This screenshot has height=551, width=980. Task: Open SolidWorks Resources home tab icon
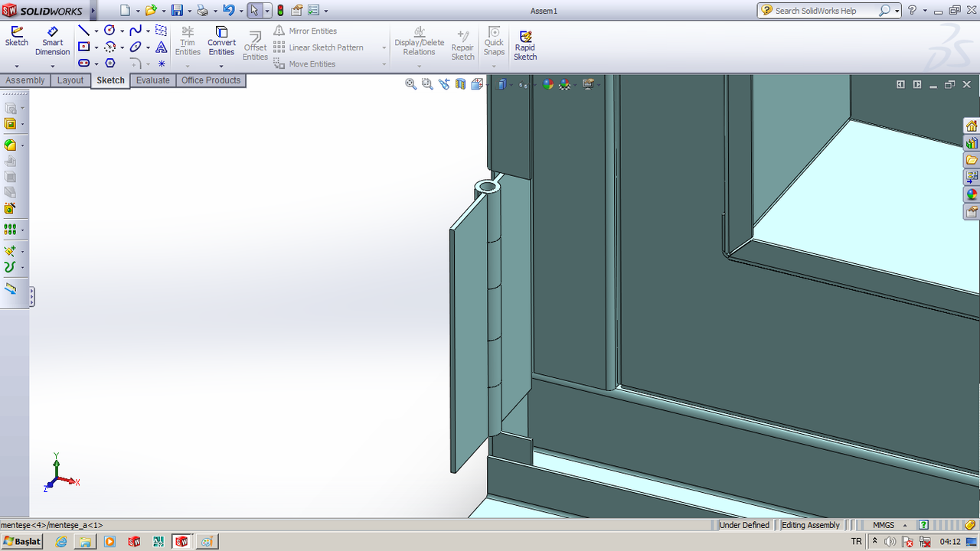[972, 126]
